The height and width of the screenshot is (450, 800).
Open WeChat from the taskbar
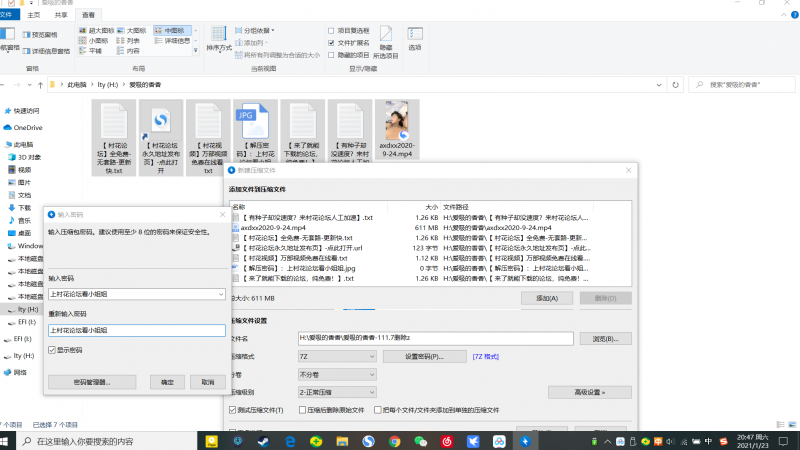tap(420, 440)
